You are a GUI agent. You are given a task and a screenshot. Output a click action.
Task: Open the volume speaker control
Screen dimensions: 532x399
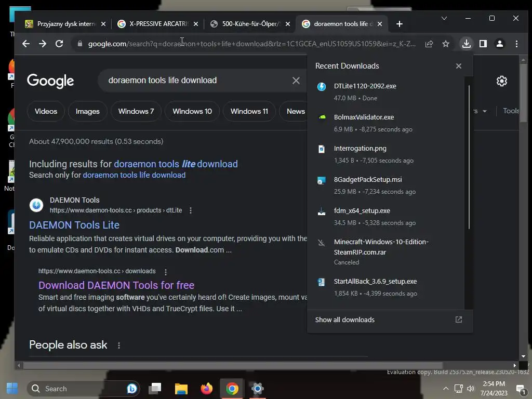pyautogui.click(x=471, y=389)
